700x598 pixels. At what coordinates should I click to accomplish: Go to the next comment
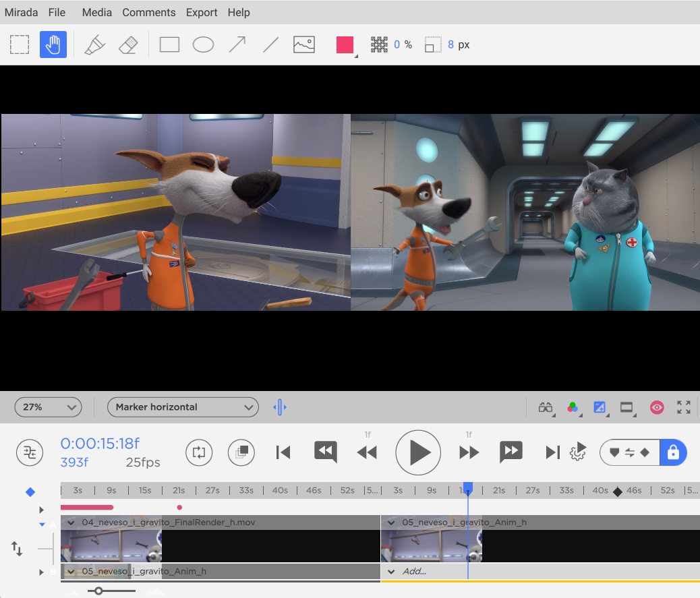[x=511, y=452]
